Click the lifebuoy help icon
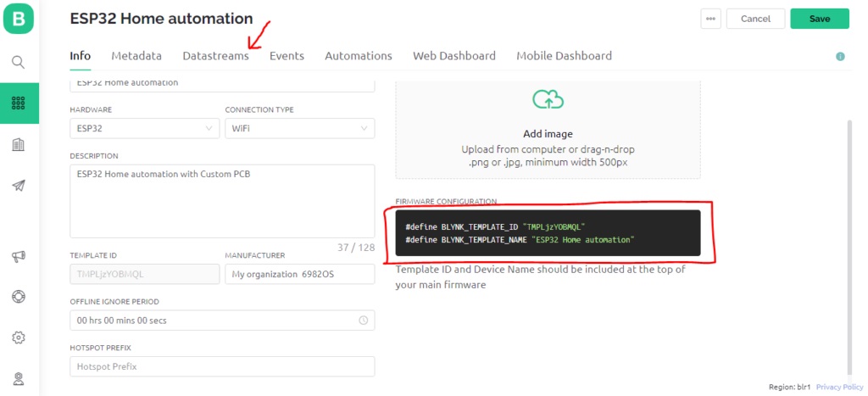Viewport: 868px width, 396px height. click(19, 296)
